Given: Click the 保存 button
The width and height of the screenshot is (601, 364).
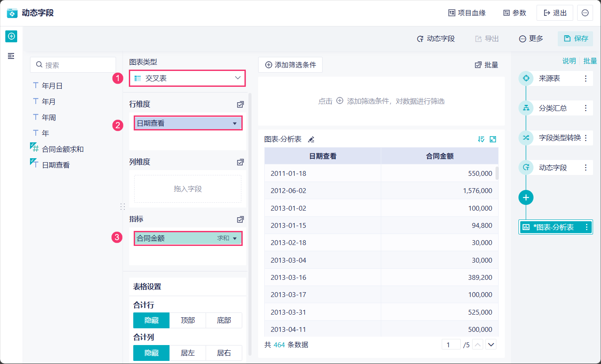Looking at the screenshot, I should click(575, 39).
